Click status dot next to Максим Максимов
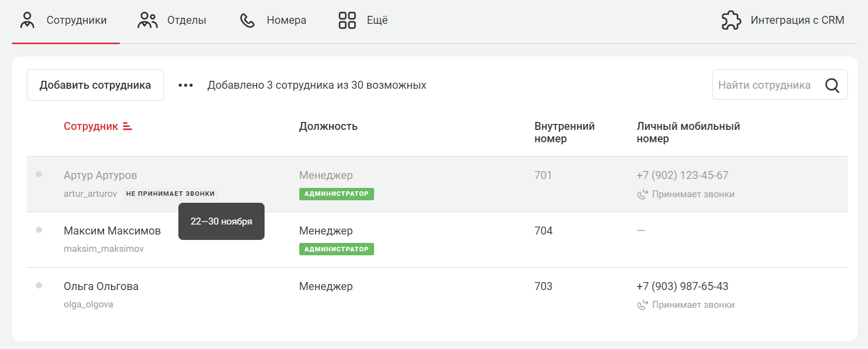 tap(39, 230)
